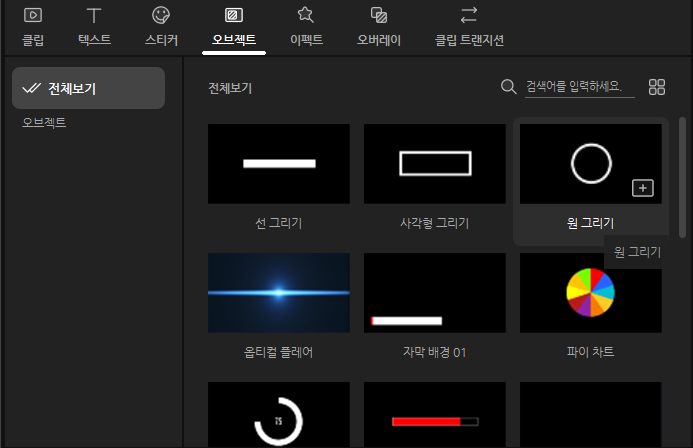Select the 자막 배경 01 object
693x448 pixels.
click(x=435, y=292)
